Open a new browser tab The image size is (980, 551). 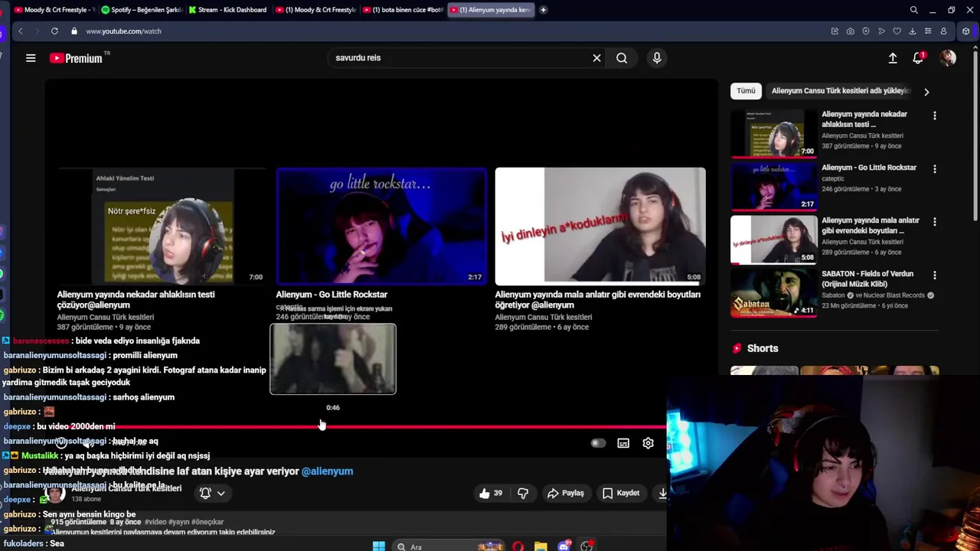coord(544,10)
